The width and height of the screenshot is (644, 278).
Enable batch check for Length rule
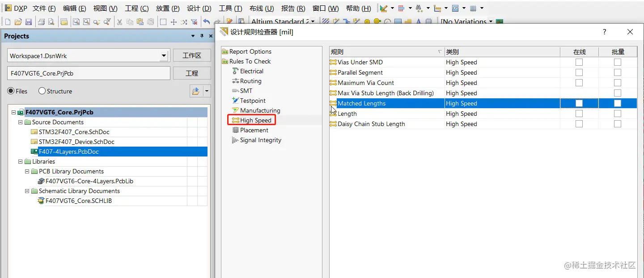pos(618,114)
